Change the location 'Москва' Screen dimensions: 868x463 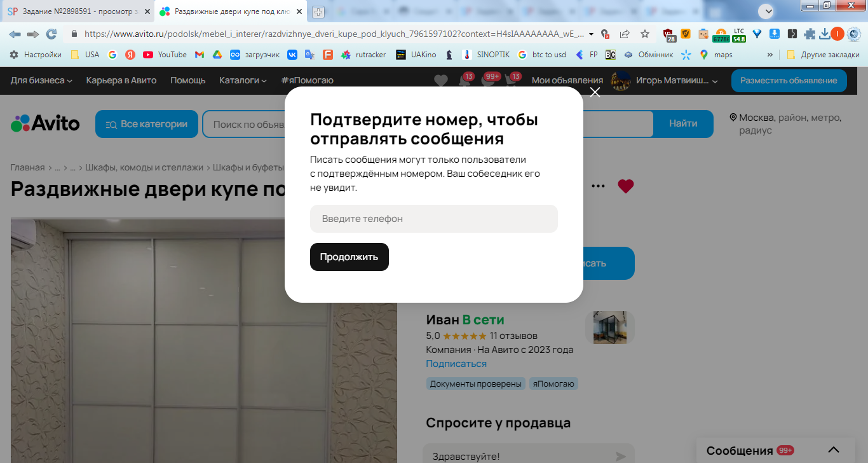[x=756, y=118]
